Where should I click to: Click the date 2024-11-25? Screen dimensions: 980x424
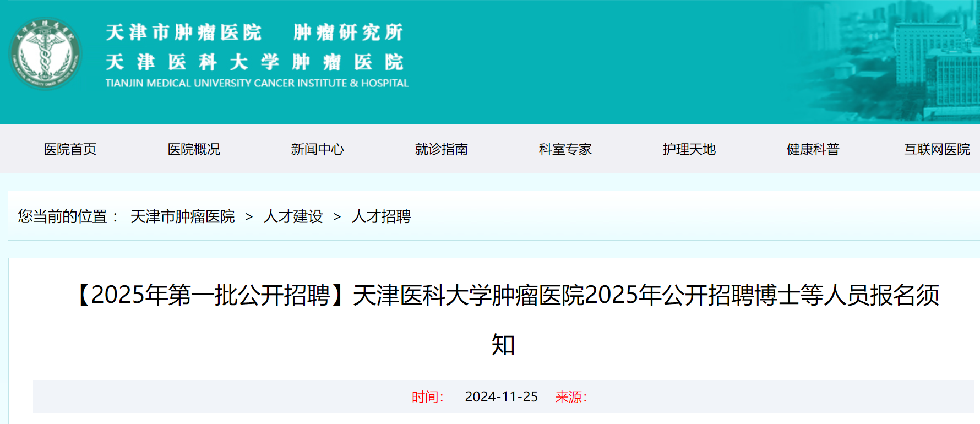(x=502, y=397)
